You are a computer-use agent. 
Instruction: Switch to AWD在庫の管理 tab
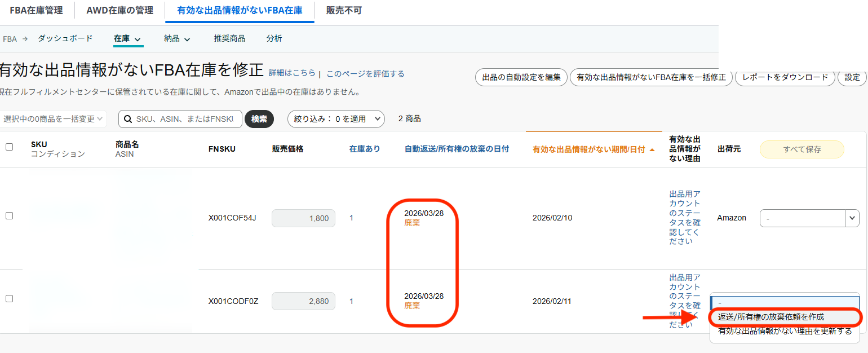(119, 11)
